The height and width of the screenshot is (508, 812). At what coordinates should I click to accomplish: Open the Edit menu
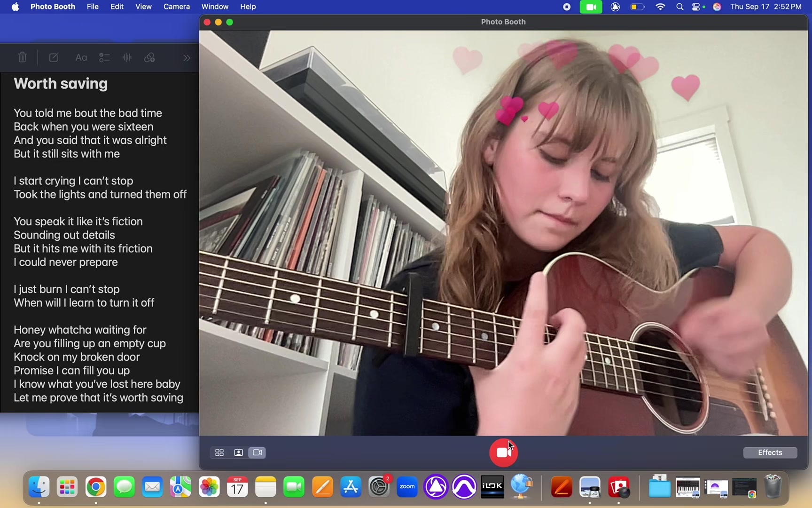click(x=117, y=7)
